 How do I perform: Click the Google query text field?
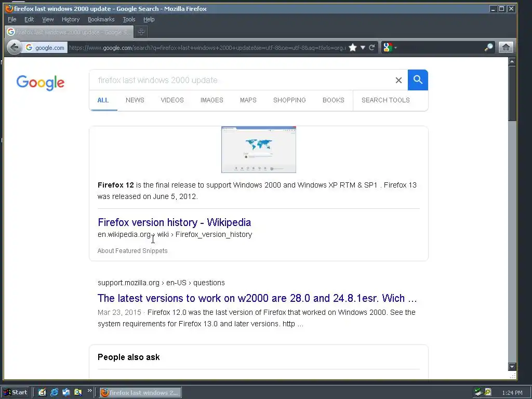240,80
